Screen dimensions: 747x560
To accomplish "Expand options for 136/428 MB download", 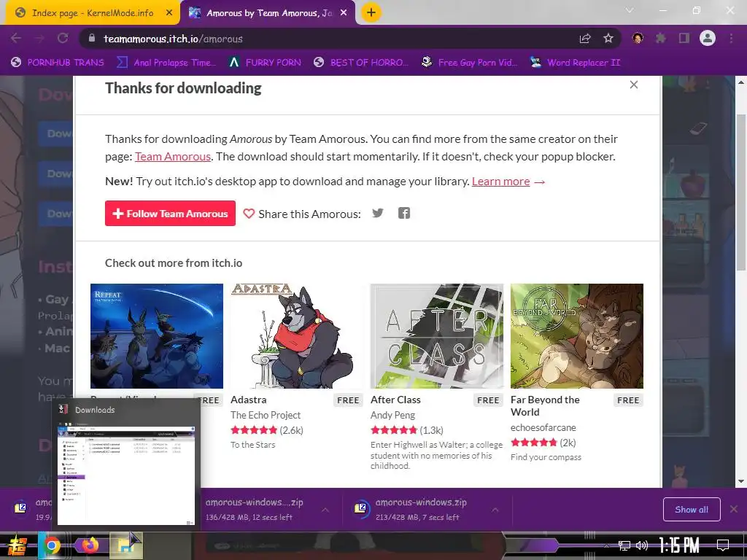I will [325, 510].
